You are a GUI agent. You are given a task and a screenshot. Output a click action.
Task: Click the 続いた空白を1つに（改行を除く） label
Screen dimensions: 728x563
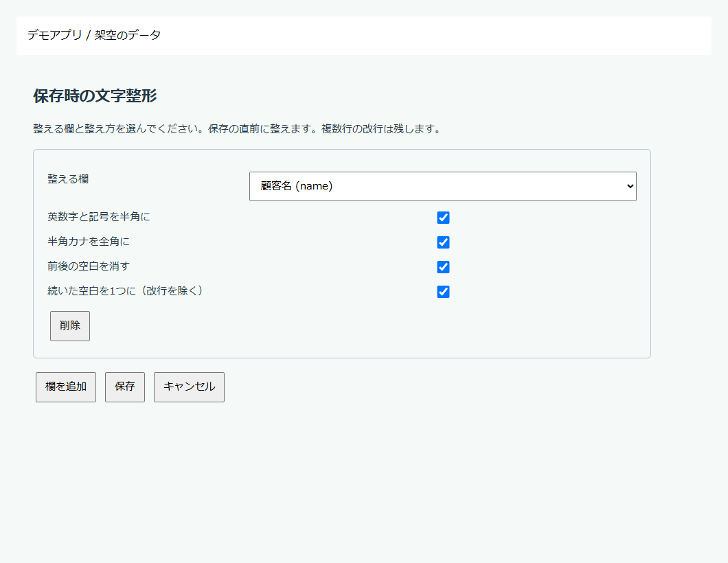point(126,290)
